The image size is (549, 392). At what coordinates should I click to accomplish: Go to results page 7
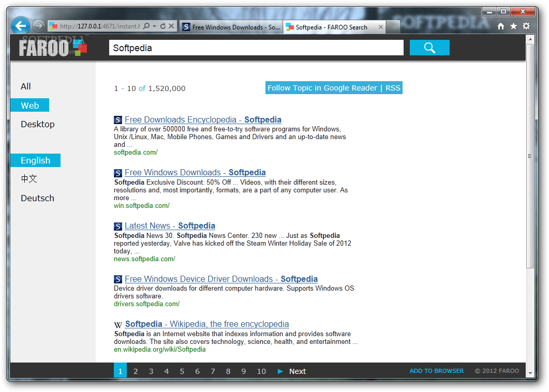(x=213, y=371)
